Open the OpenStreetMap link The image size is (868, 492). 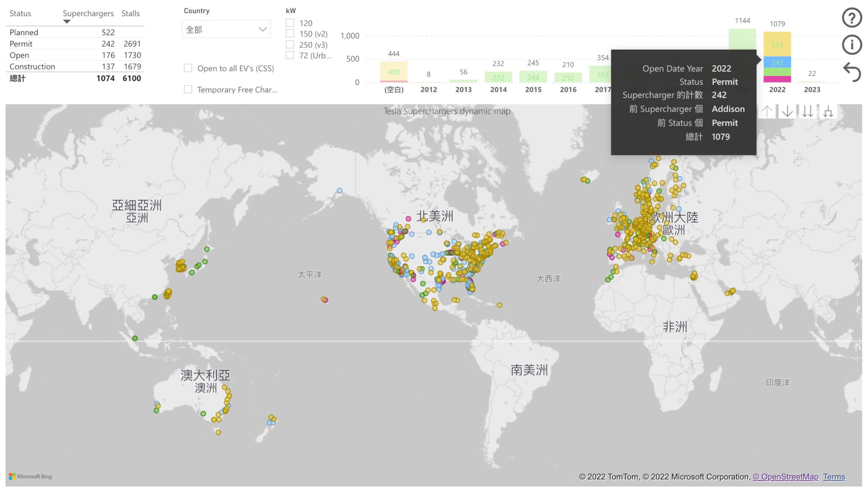click(785, 477)
